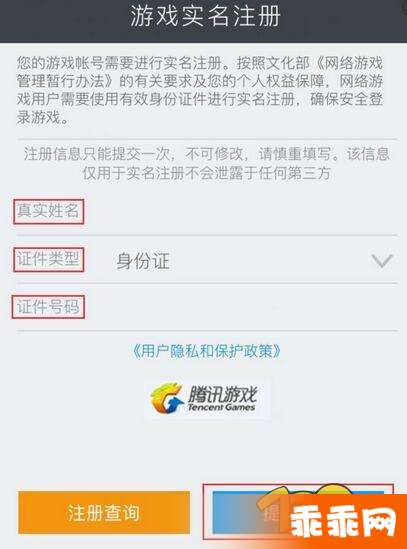Click the 证件类型 label
407x549 pixels.
point(48,259)
